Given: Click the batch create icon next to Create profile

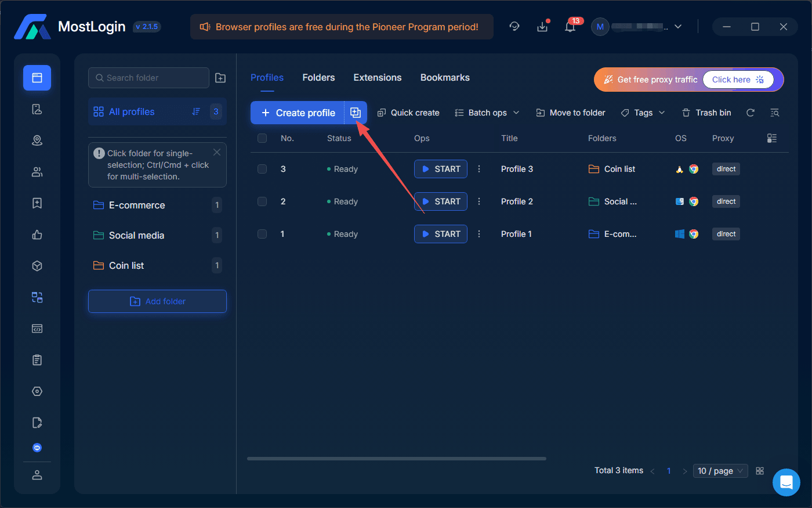Looking at the screenshot, I should 356,113.
